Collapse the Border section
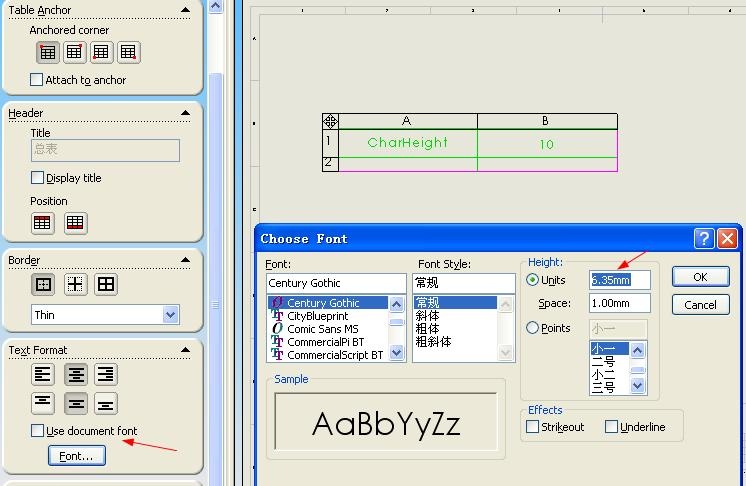The height and width of the screenshot is (486, 746). coord(186,260)
